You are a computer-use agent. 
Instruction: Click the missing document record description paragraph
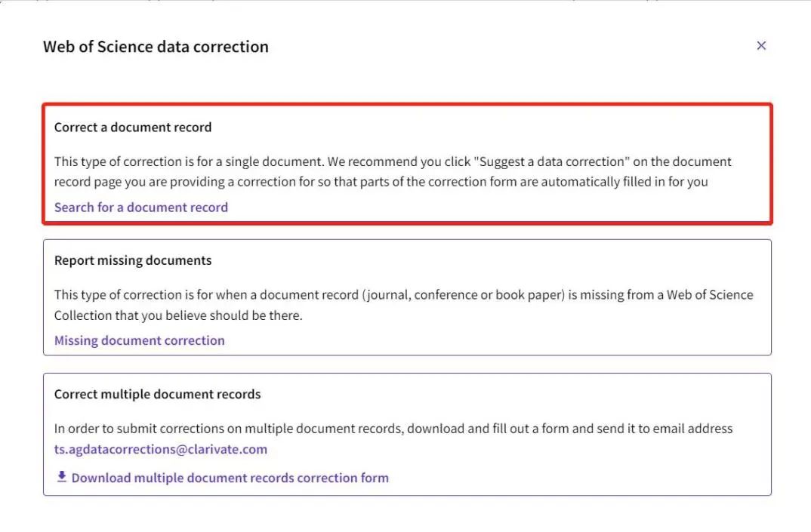coord(403,305)
